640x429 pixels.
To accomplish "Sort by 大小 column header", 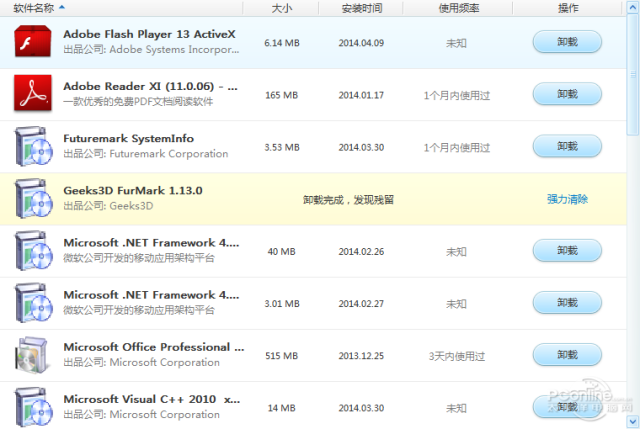I will (x=281, y=8).
